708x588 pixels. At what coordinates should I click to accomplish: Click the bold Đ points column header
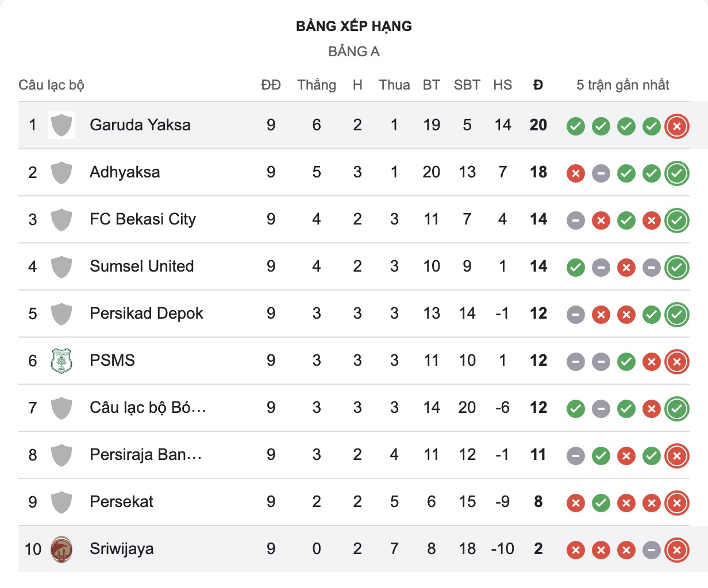(x=538, y=85)
